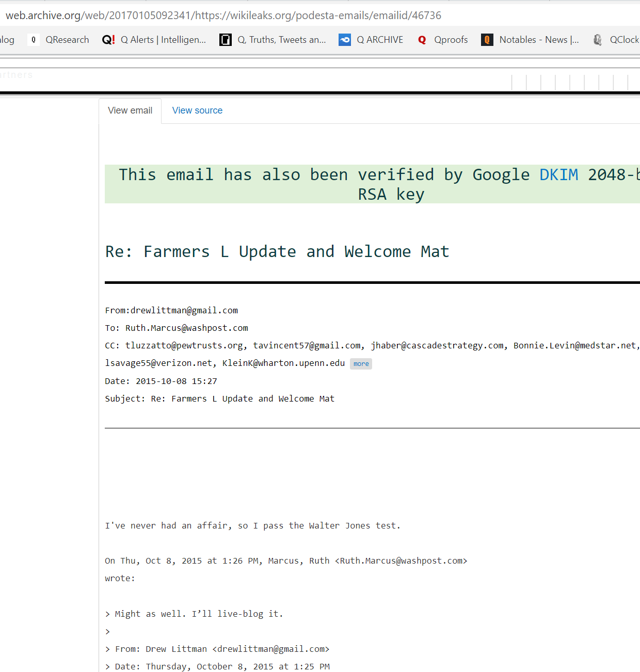Click the quoted line Might as well. I'll live-blog it.
Viewport: 640px width, 672px height.
(x=194, y=614)
